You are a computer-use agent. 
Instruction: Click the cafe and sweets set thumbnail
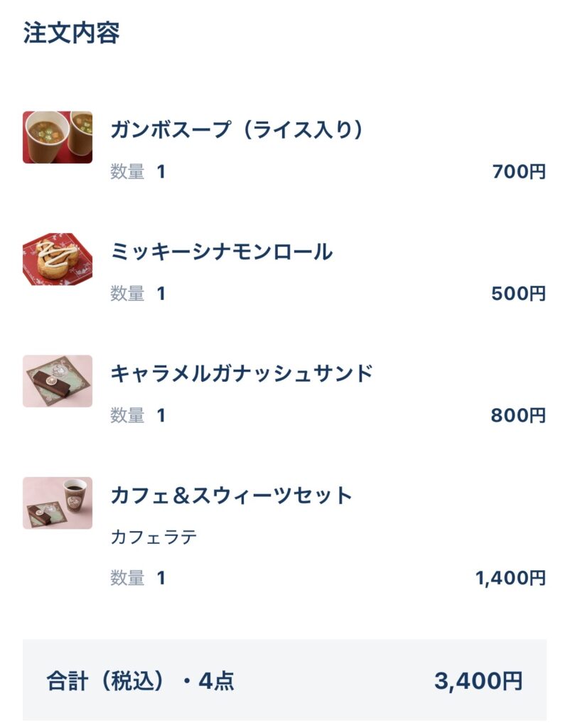[x=58, y=503]
